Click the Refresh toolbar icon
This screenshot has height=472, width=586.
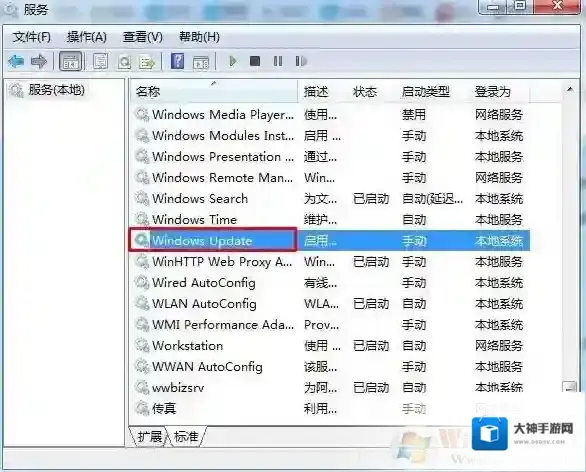pos(124,61)
